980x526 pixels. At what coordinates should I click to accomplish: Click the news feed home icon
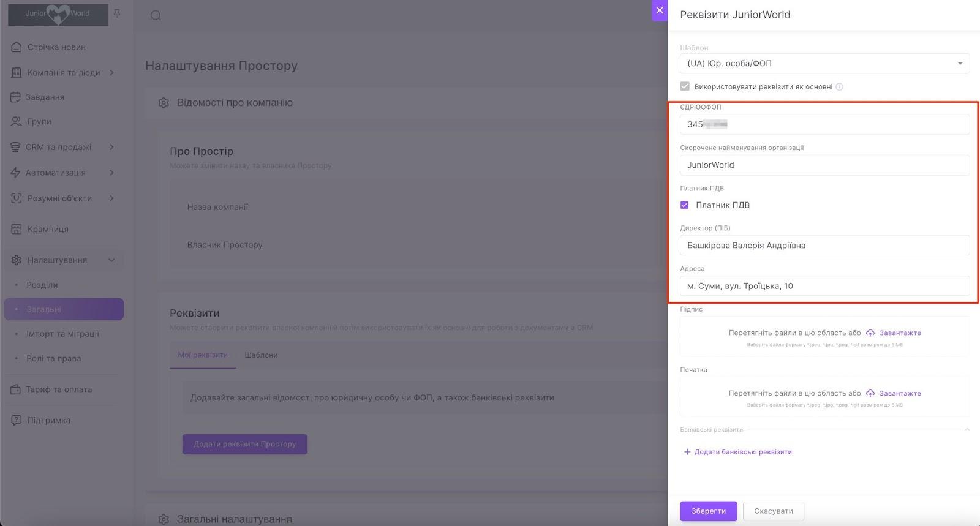pos(17,47)
